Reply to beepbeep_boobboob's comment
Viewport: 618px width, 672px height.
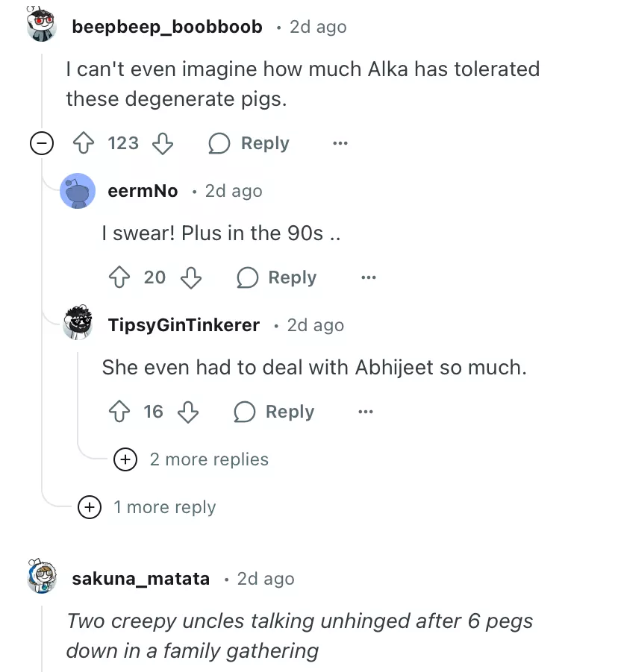[x=249, y=143]
